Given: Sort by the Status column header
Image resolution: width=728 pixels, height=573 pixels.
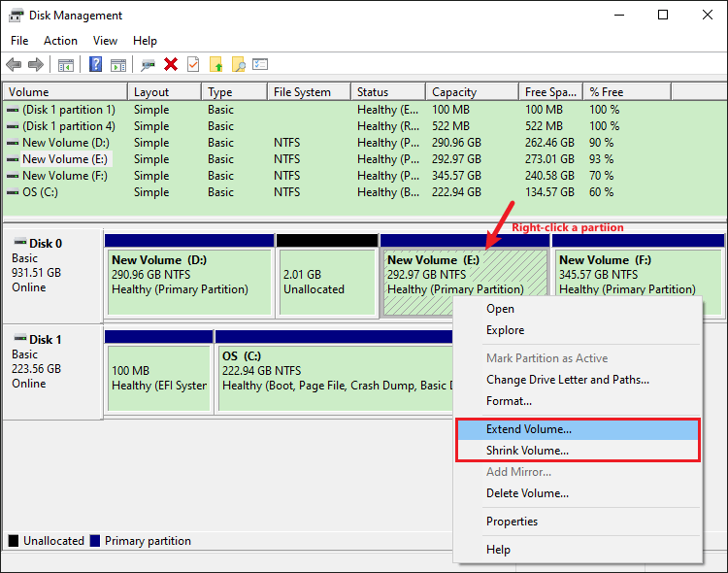Looking at the screenshot, I should pyautogui.click(x=388, y=92).
